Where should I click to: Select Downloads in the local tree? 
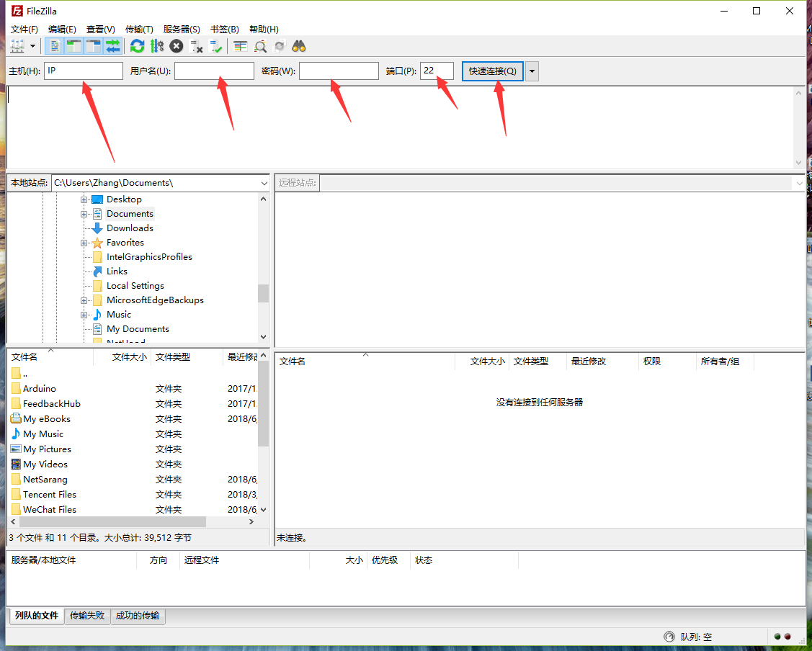(x=130, y=228)
